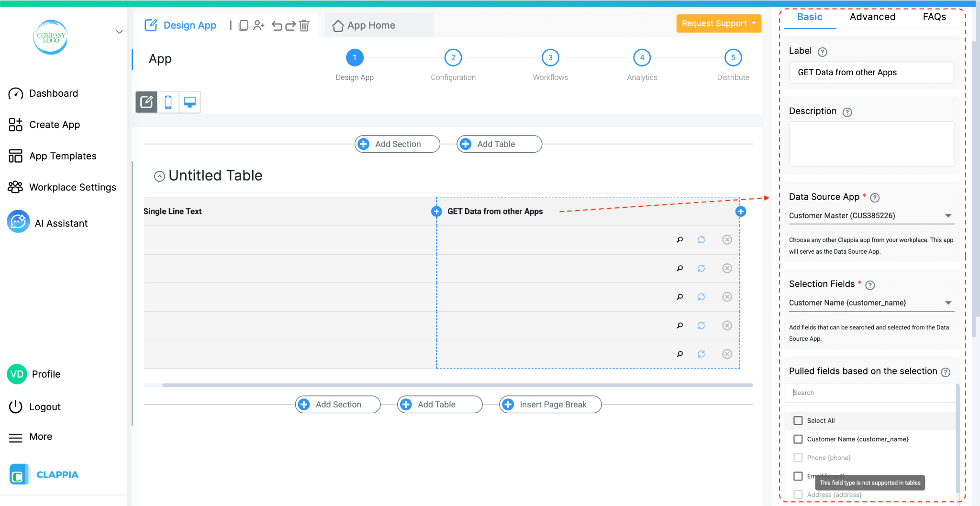980x506 pixels.
Task: Click the delete trash icon
Action: click(304, 26)
